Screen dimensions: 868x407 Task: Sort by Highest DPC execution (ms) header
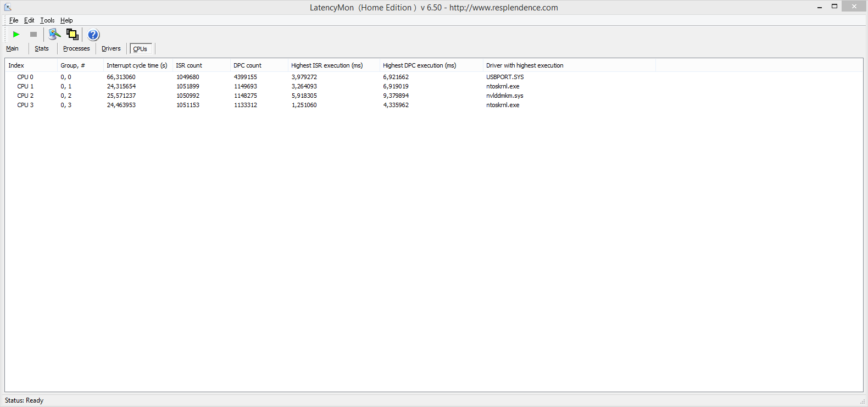pos(432,65)
